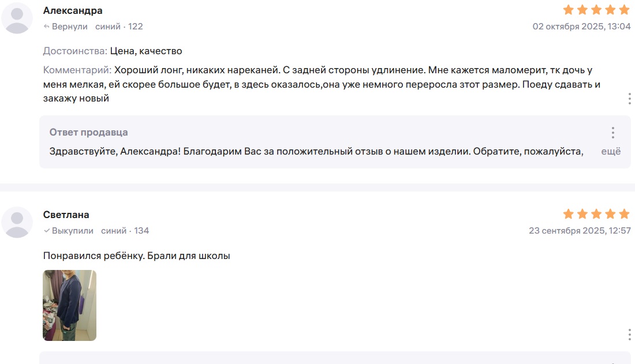Click the date 23 сентября 2025, 12:57

580,231
